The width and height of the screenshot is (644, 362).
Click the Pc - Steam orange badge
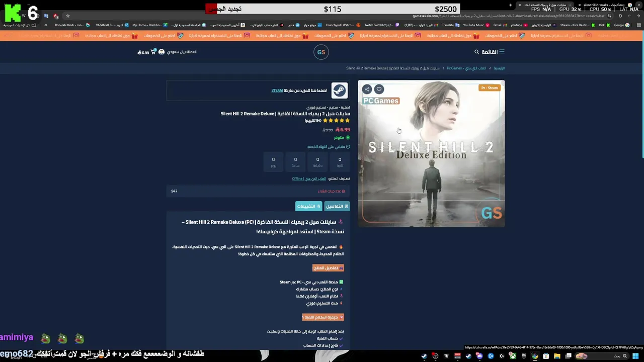pyautogui.click(x=489, y=87)
